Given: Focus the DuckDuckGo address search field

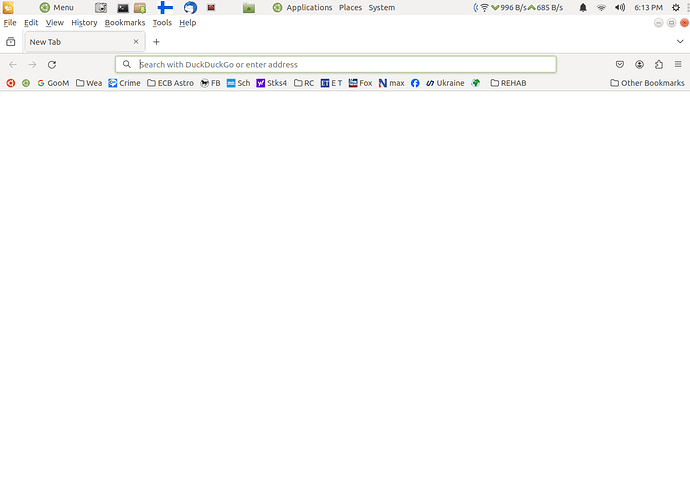Looking at the screenshot, I should coord(336,64).
